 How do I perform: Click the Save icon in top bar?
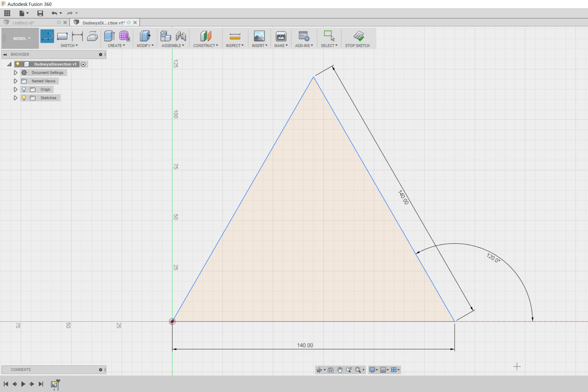pos(40,13)
